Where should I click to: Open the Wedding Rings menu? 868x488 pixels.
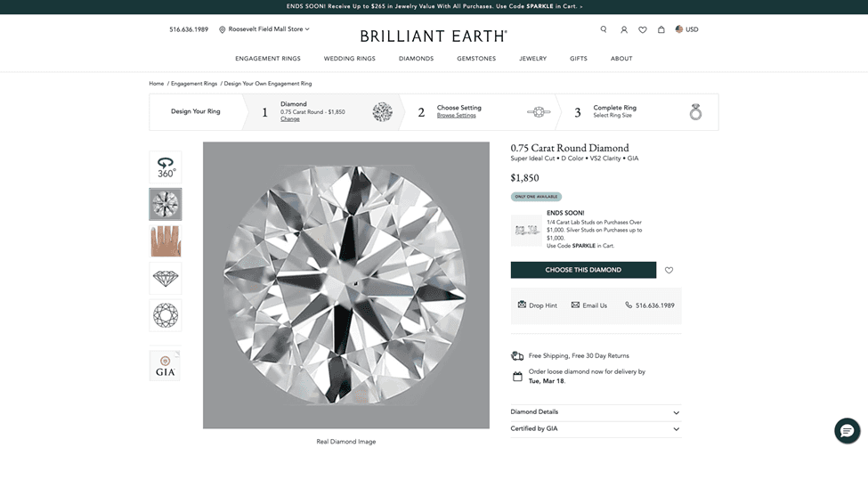pos(349,58)
